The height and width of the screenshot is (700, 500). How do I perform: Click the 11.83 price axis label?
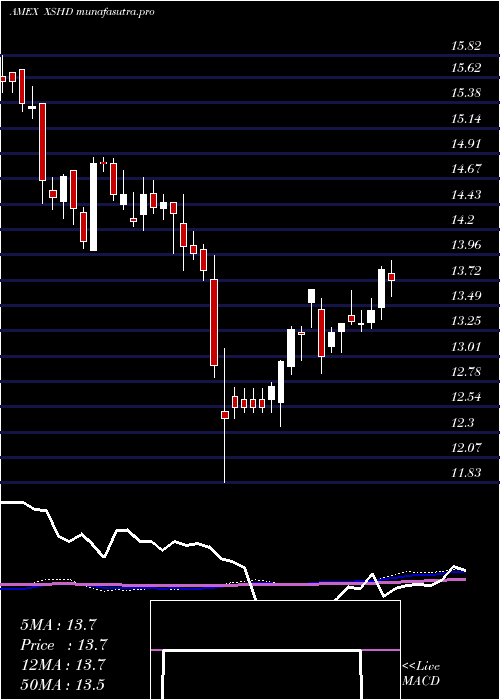coord(466,472)
